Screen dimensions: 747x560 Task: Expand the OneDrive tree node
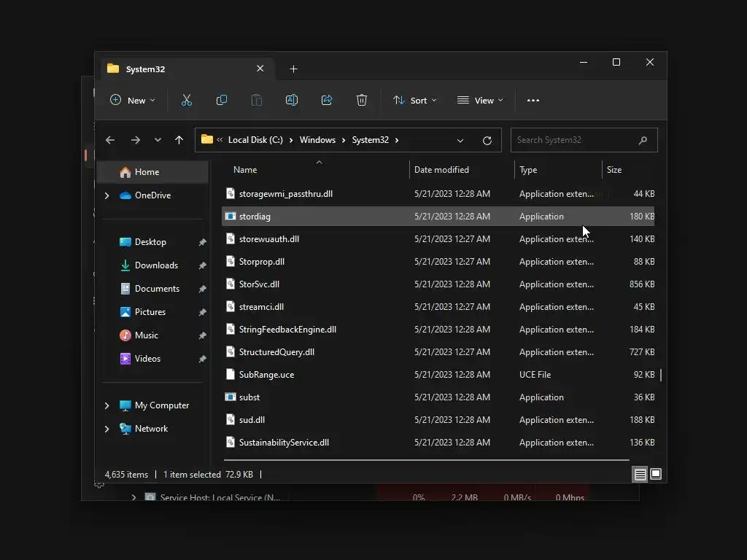tap(107, 195)
